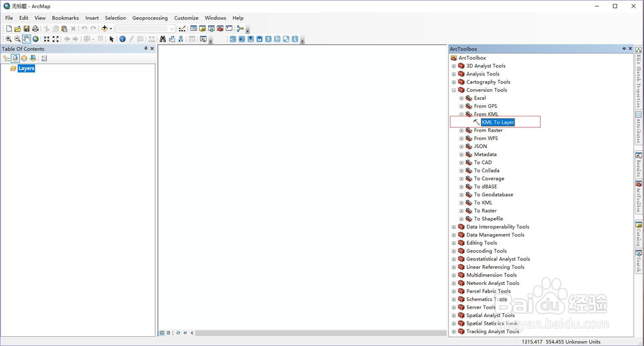Viewport: 644px width, 346px height.
Task: Expand the To Shapefile toolset
Action: [x=461, y=219]
